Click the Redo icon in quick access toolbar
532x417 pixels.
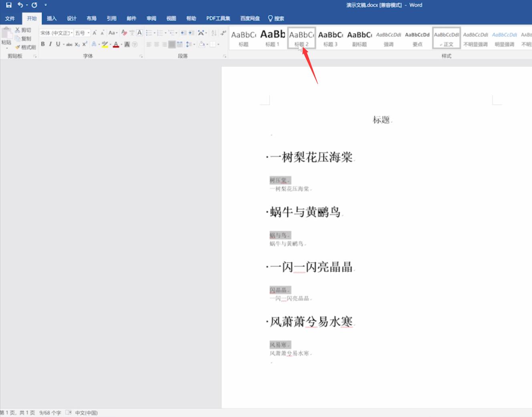(x=34, y=5)
